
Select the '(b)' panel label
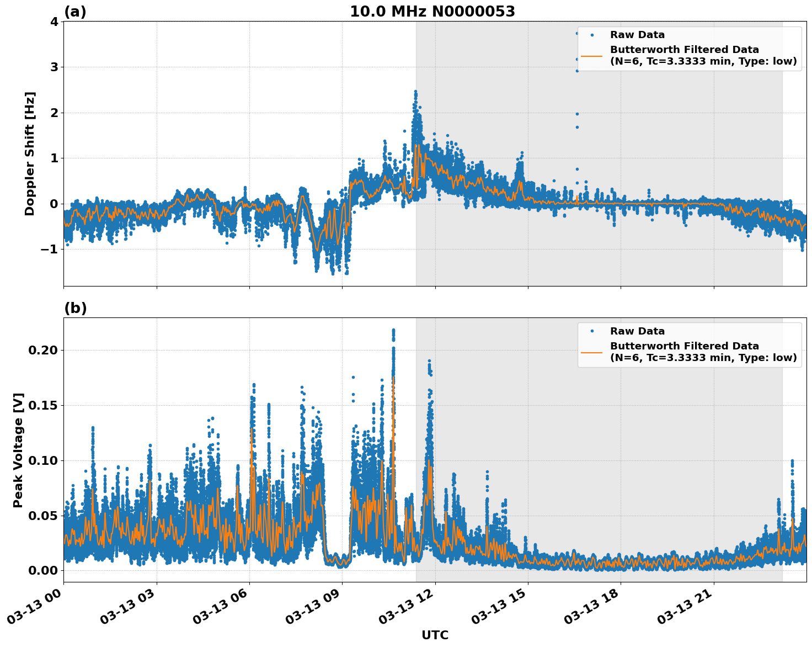pos(76,308)
